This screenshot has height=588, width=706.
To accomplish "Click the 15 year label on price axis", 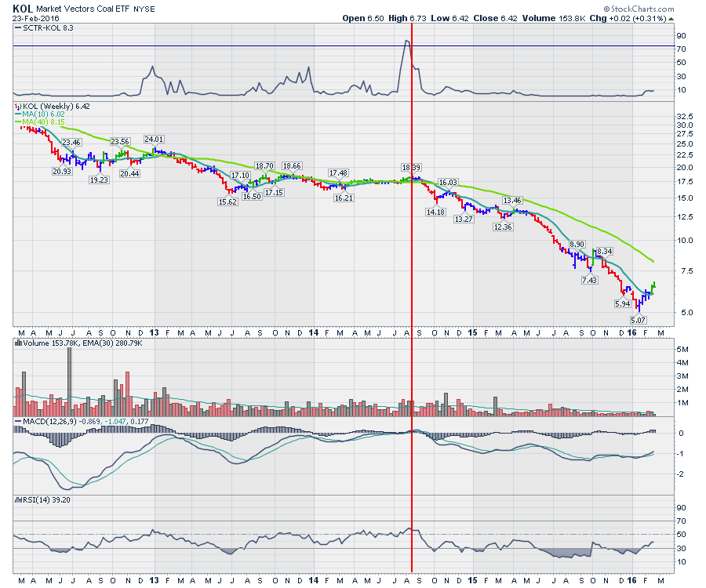I will (x=472, y=332).
